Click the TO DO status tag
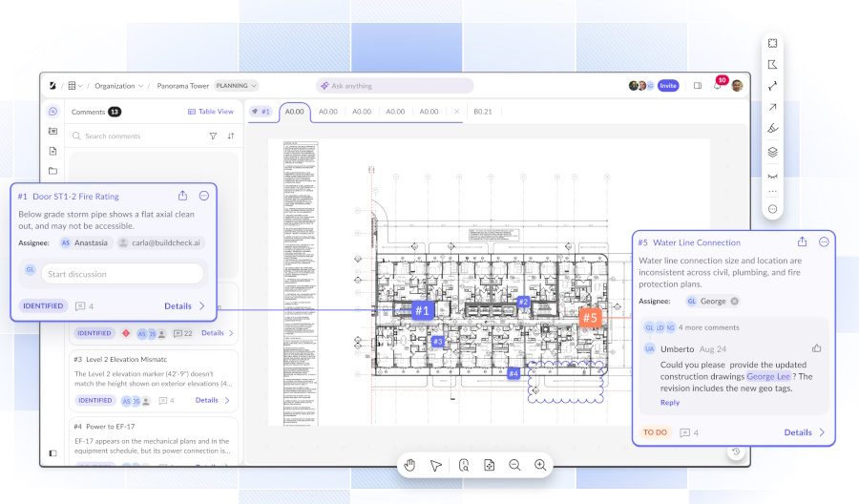 pos(655,432)
